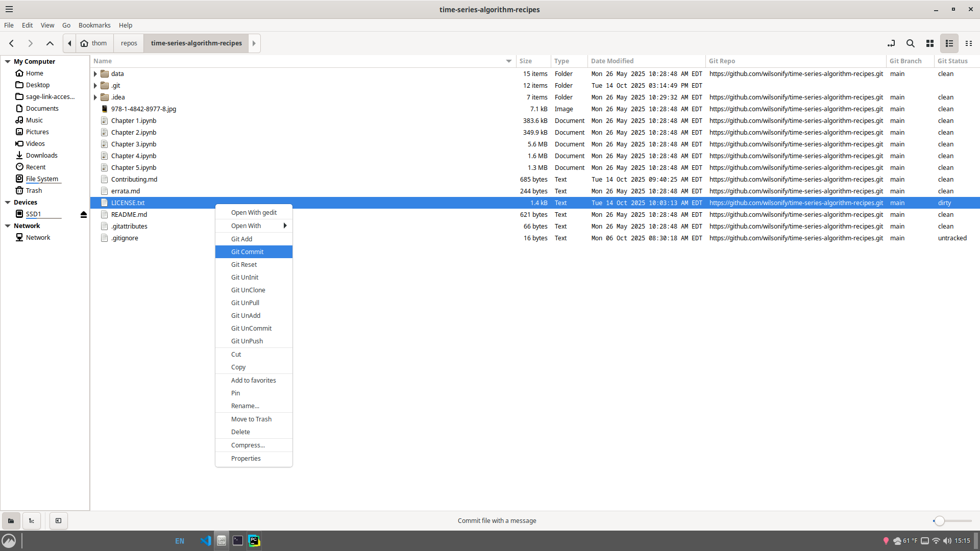
Task: Collapse the My Computer section
Action: (x=8, y=61)
